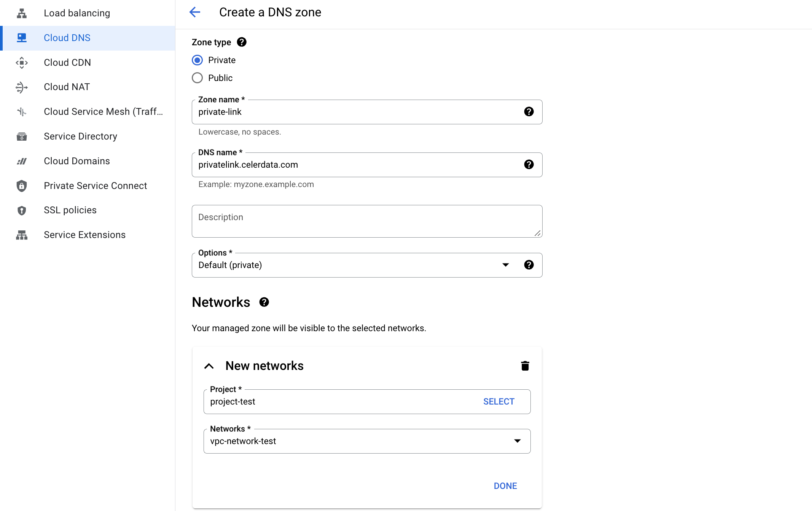Click the Networks section help icon

point(264,302)
